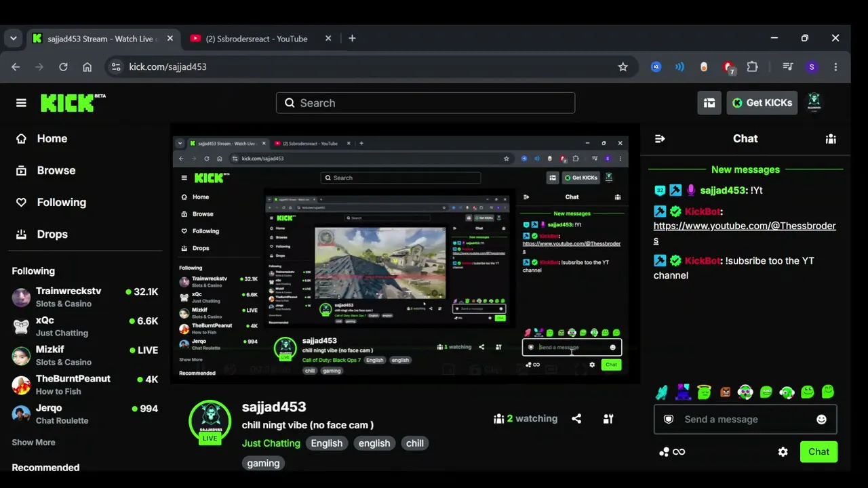Click the live stream video player

(x=405, y=253)
